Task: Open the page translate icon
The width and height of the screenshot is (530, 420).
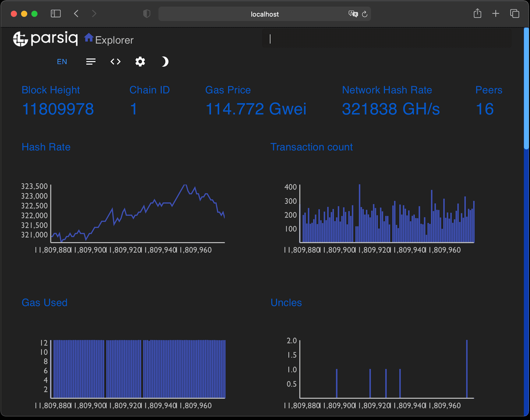Action: [353, 14]
